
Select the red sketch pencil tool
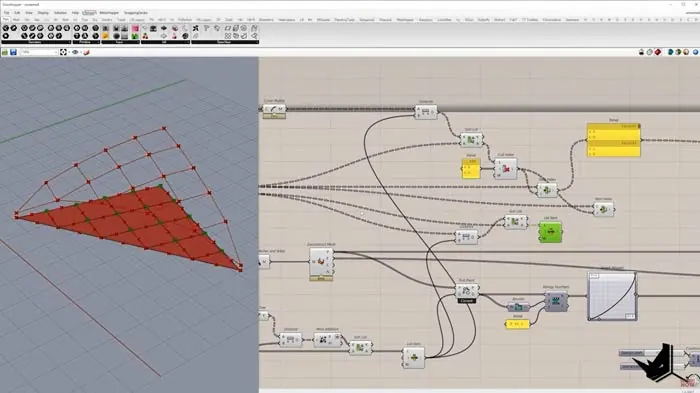(87, 52)
